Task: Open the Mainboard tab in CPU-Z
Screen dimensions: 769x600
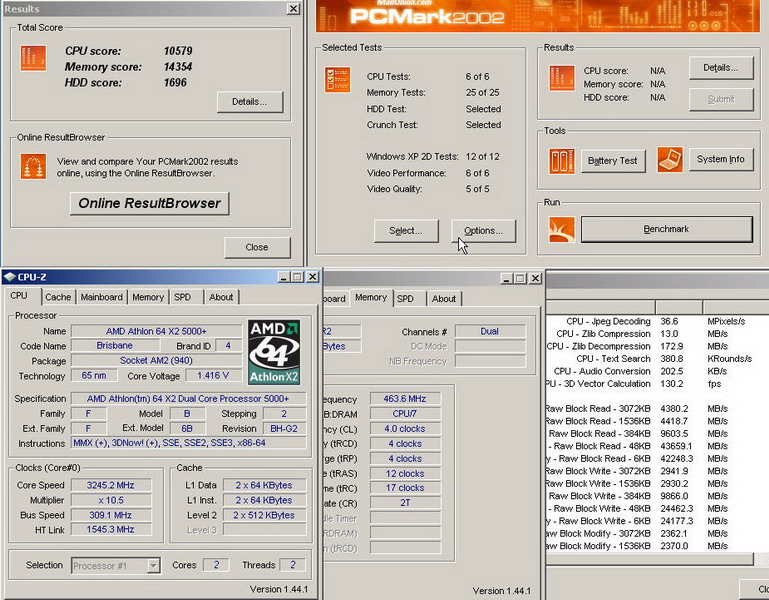Action: click(102, 297)
